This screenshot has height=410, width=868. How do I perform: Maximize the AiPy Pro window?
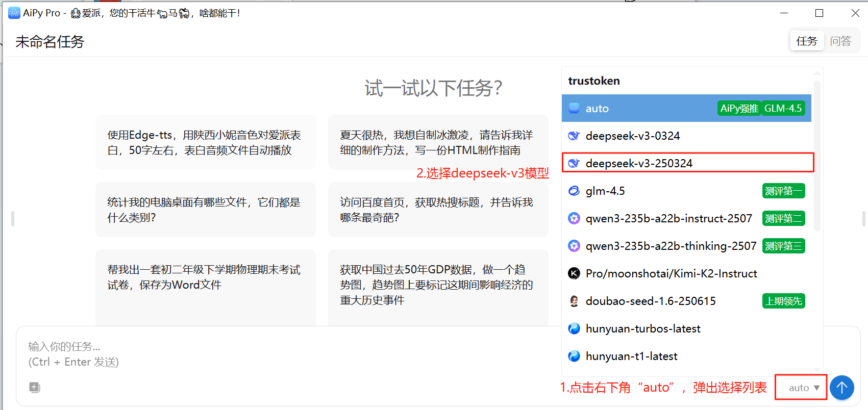[x=820, y=13]
